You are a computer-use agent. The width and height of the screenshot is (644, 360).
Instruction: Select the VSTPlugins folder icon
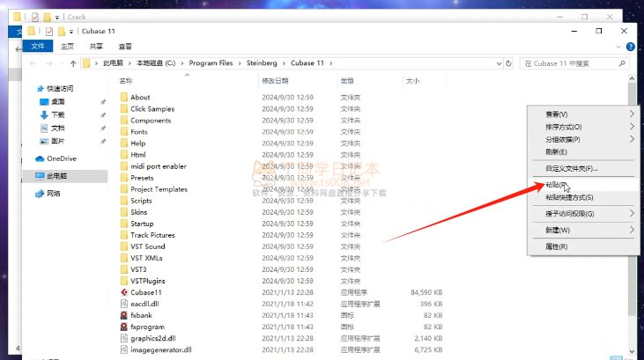pos(123,281)
